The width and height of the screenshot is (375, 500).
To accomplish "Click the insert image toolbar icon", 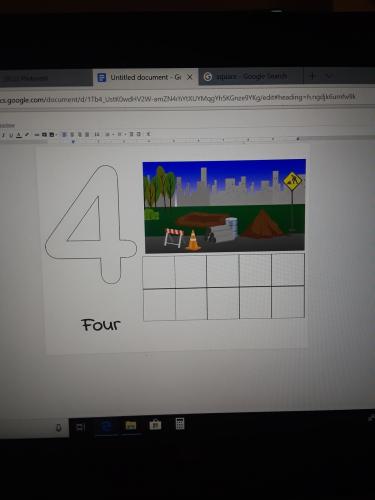I will (x=52, y=135).
